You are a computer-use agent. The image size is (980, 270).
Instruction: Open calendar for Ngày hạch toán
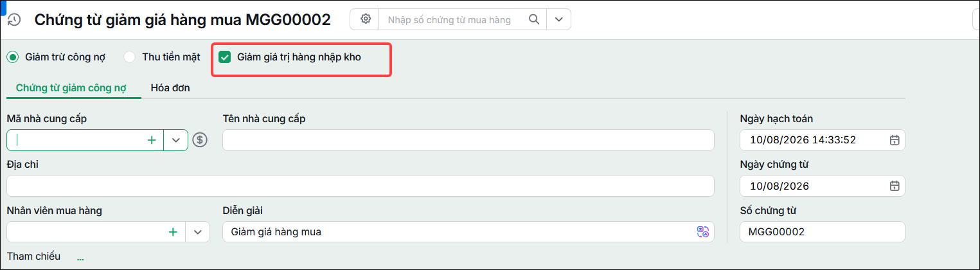point(894,139)
